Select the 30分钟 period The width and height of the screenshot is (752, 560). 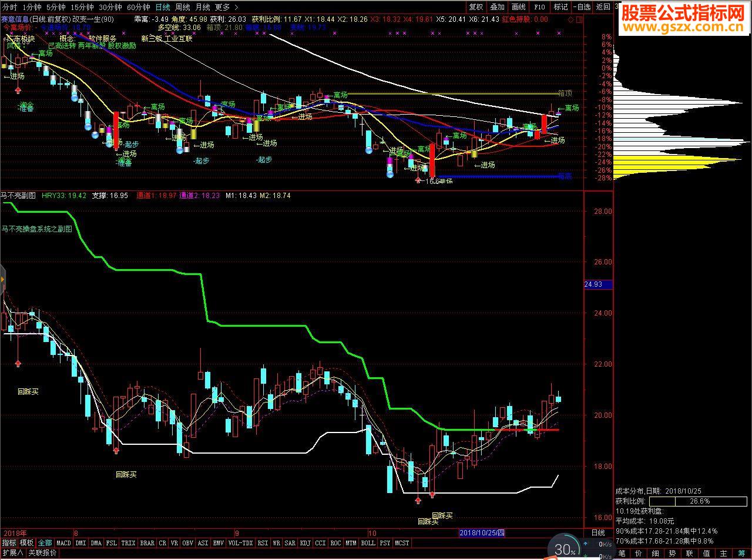tap(110, 7)
